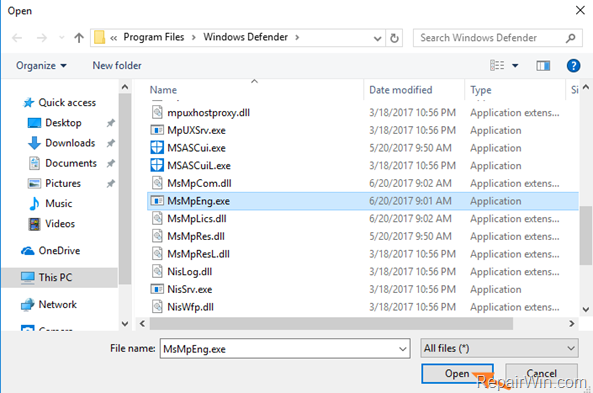Click the Forward navigation arrow
593x393 pixels.
click(x=42, y=38)
